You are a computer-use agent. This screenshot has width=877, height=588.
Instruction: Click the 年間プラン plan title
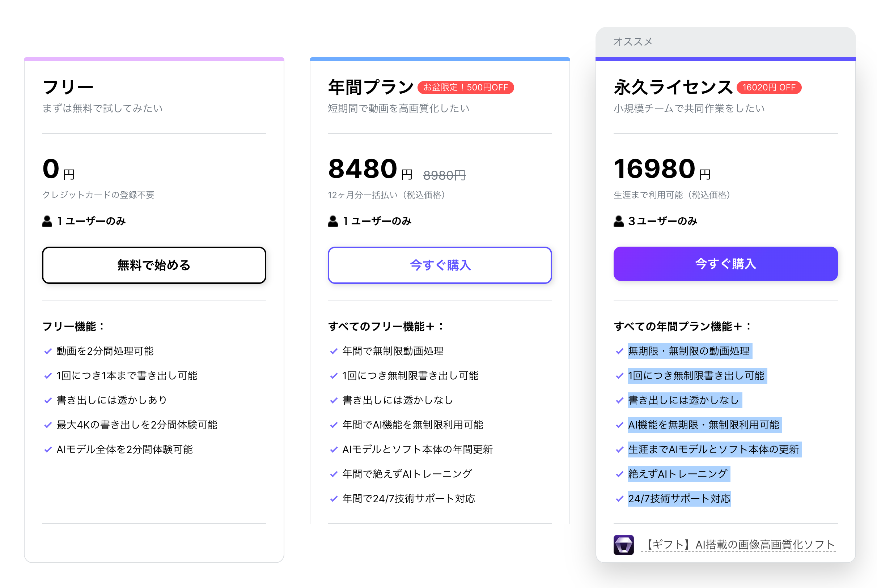pos(370,88)
